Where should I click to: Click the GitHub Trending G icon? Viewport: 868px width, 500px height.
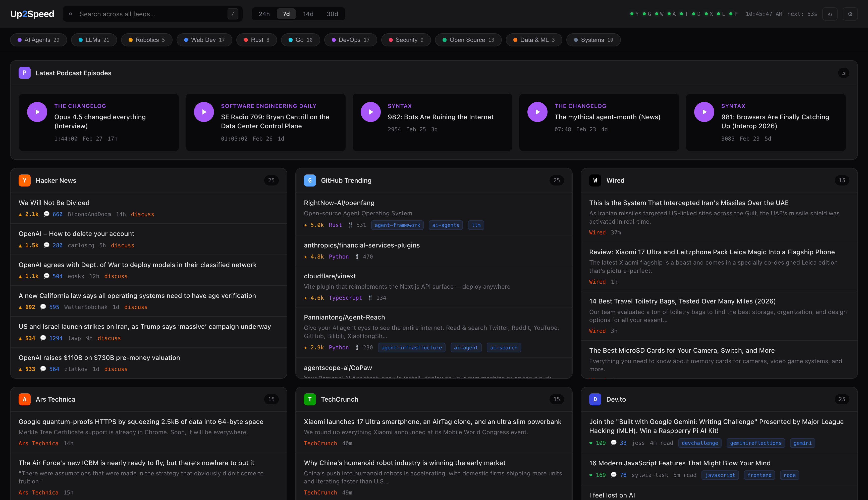coord(310,180)
